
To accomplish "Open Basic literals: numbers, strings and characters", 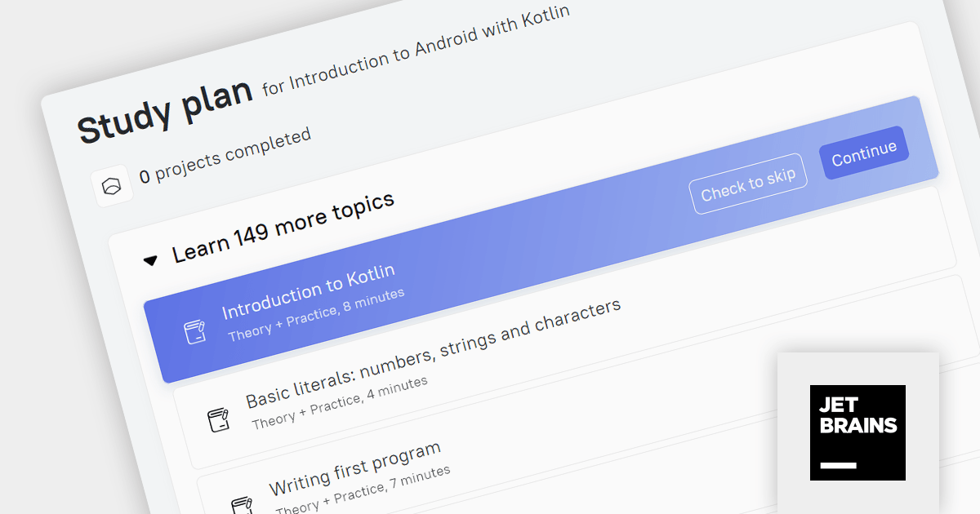I will 434,352.
